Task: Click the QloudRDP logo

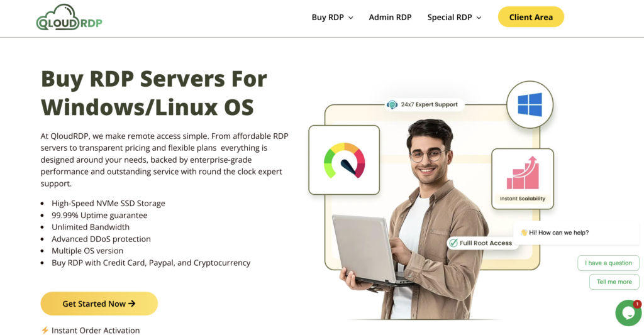Action: point(69,18)
